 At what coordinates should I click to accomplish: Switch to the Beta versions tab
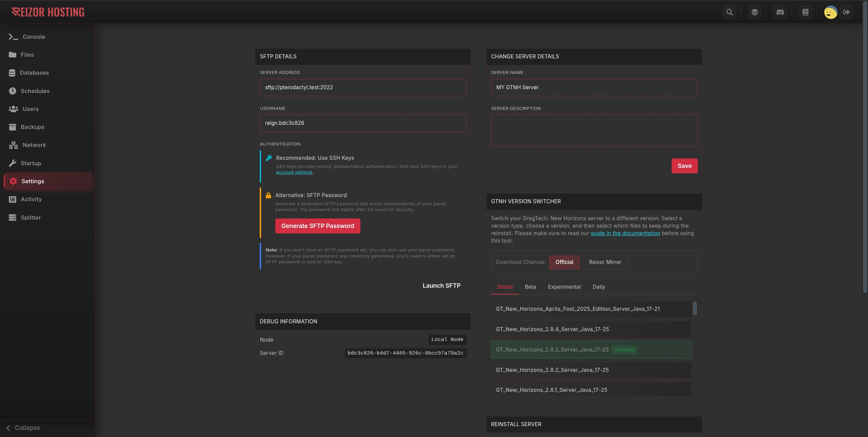tap(530, 287)
